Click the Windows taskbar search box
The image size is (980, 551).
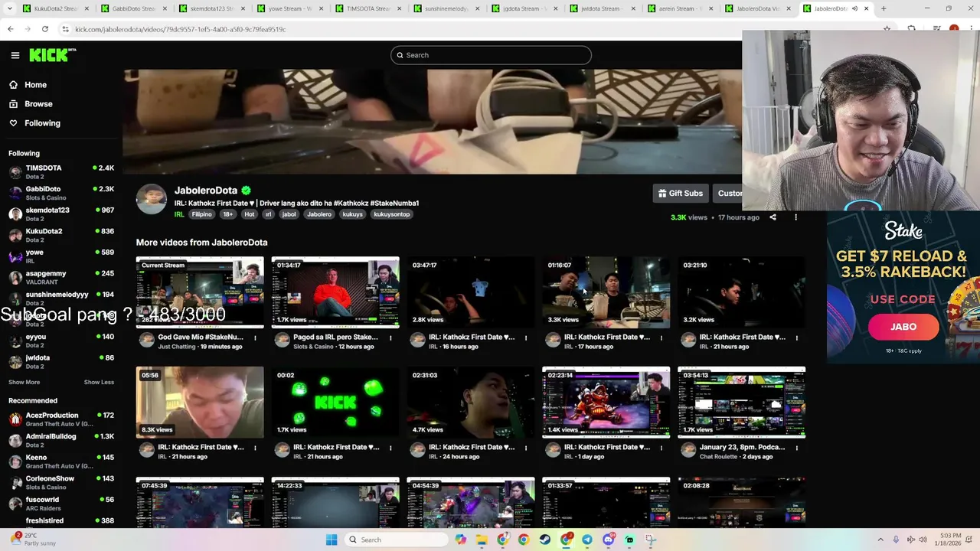click(x=396, y=540)
